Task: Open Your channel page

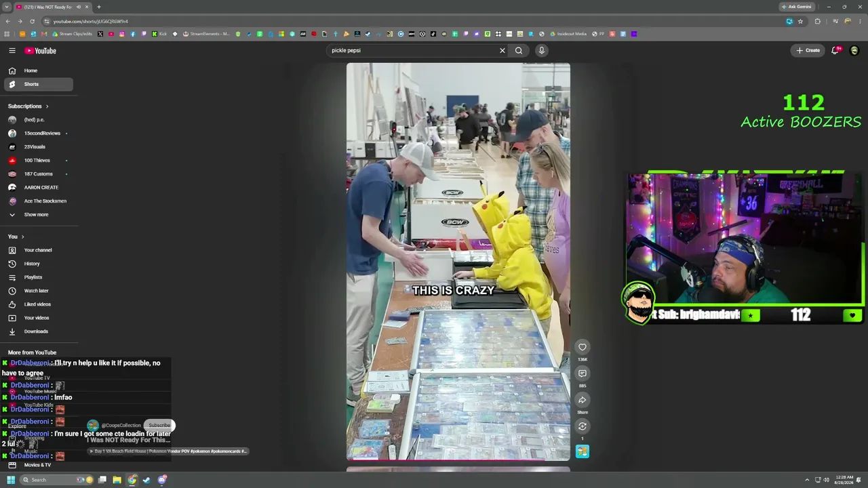Action: pos(38,250)
